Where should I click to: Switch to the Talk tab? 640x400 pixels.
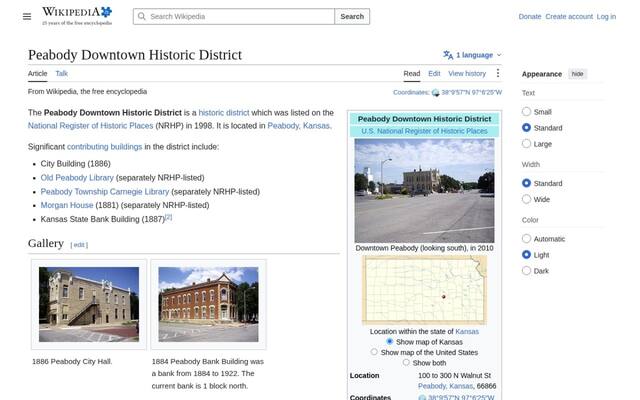[62, 73]
